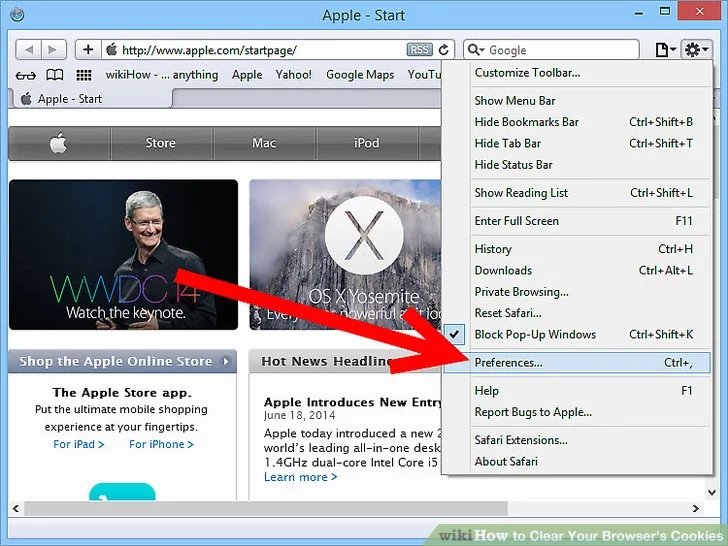Select Customize Toolbar... menu item
Image resolution: width=728 pixels, height=546 pixels.
(x=577, y=73)
